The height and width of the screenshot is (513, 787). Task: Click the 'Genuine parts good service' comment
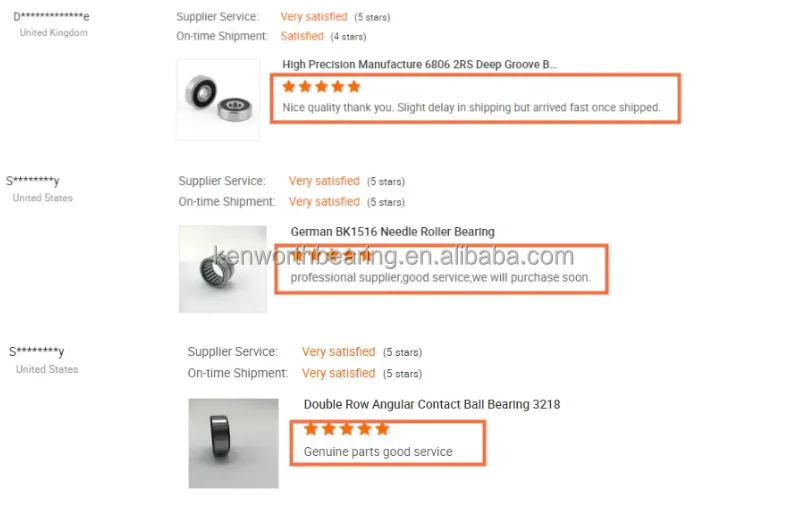click(378, 452)
